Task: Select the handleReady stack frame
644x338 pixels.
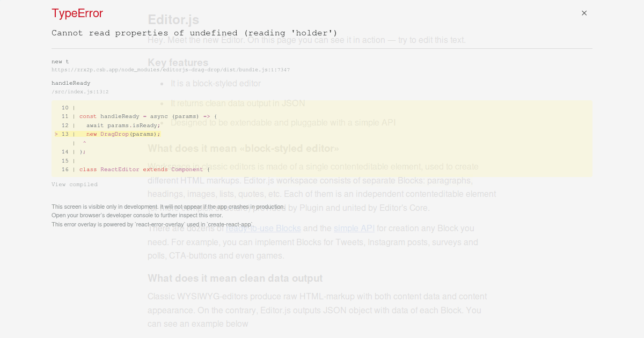Action: [71, 83]
